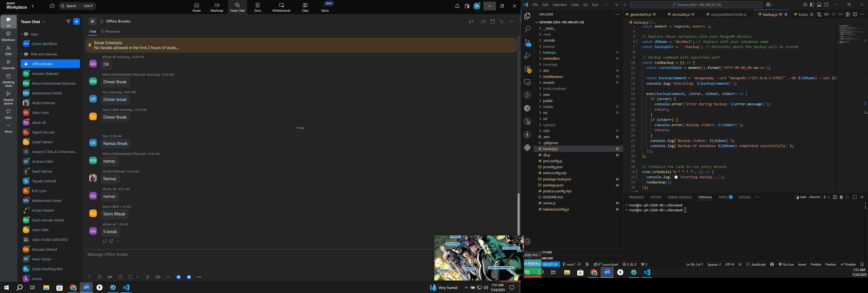Click Message Office Breaks input field
The width and height of the screenshot is (868, 293).
click(259, 254)
